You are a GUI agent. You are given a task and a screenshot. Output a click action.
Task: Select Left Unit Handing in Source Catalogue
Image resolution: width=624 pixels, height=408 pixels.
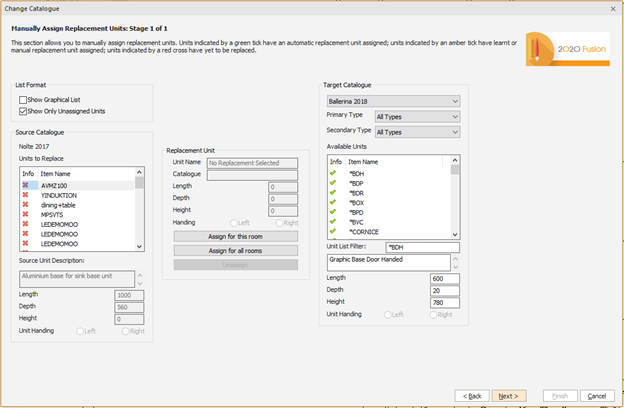80,331
